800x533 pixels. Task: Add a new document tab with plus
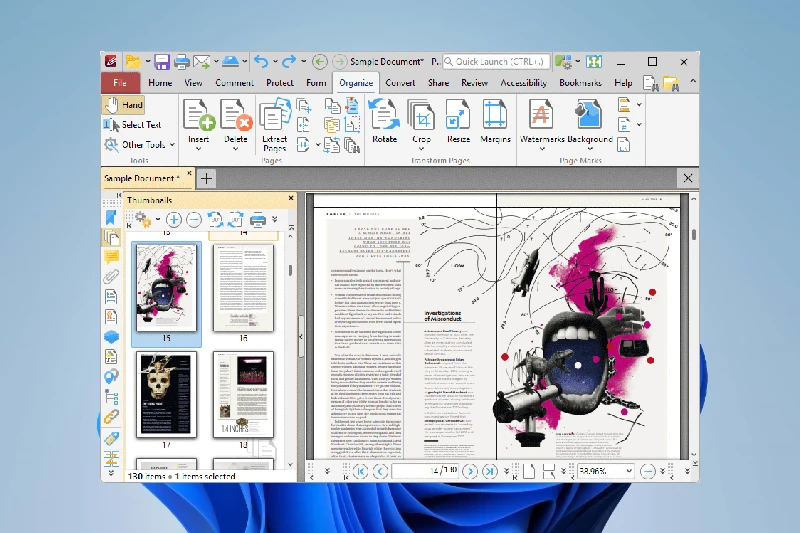pos(206,179)
